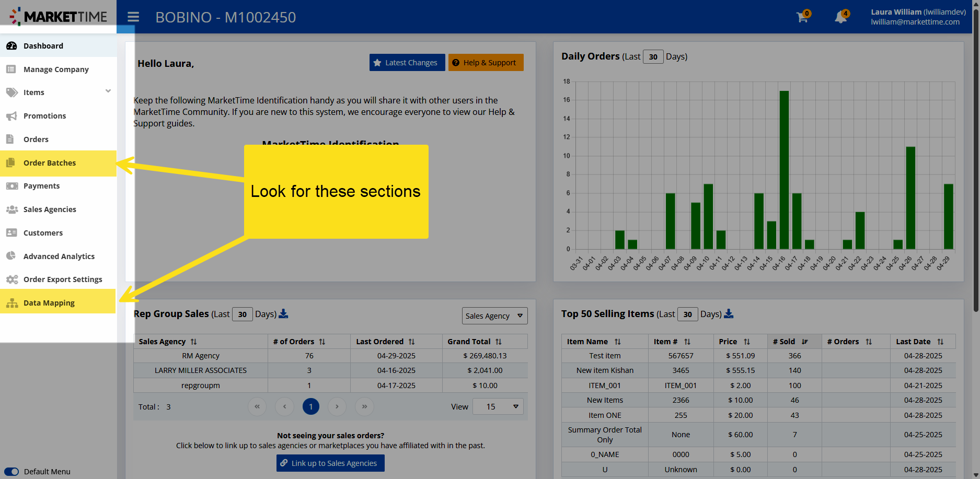This screenshot has height=479, width=980.
Task: Click the Customers card icon
Action: (11, 233)
